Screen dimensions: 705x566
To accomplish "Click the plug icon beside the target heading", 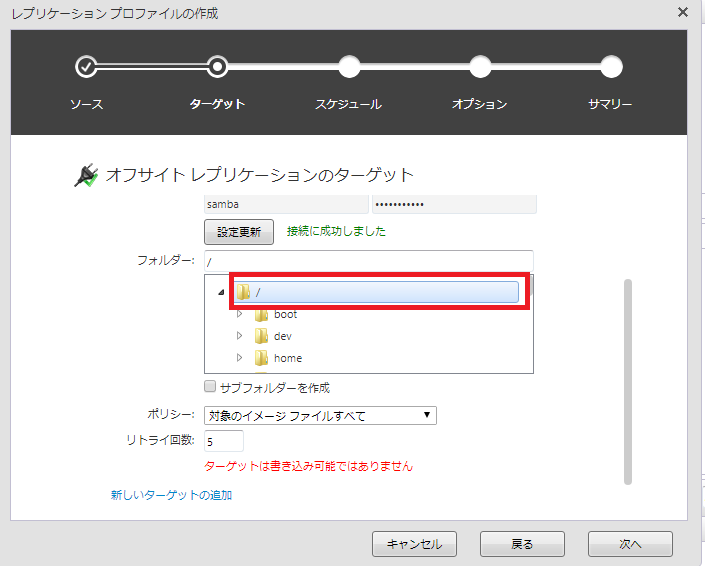I will point(86,175).
